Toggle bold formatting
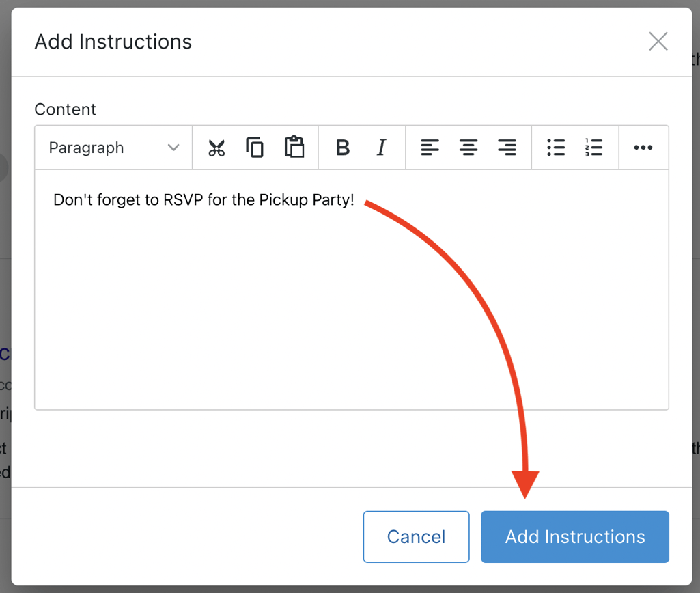 [343, 148]
